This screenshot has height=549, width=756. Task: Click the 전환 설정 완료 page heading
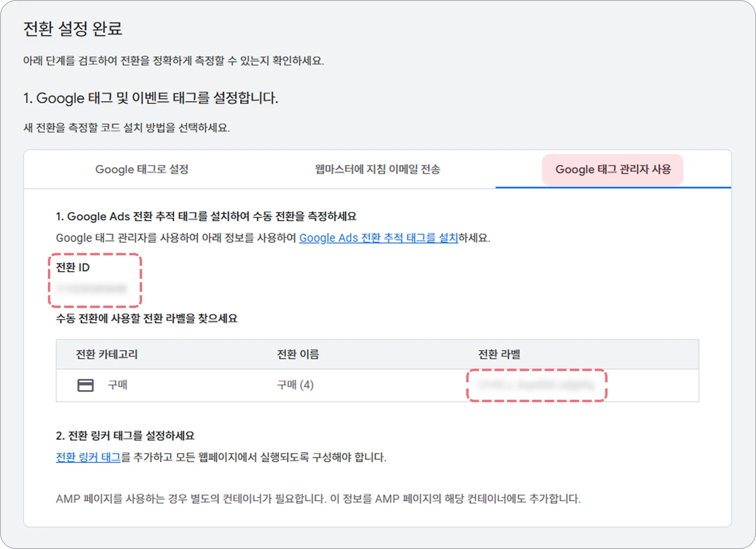point(73,29)
